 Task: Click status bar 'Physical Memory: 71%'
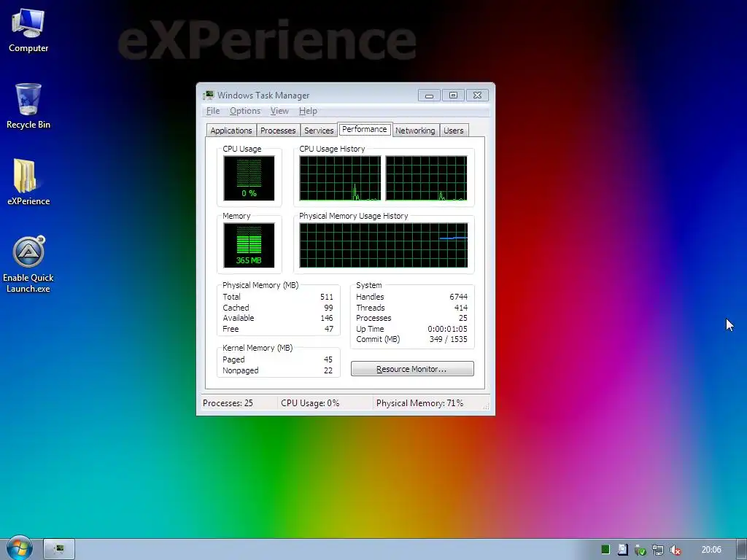[x=419, y=403]
